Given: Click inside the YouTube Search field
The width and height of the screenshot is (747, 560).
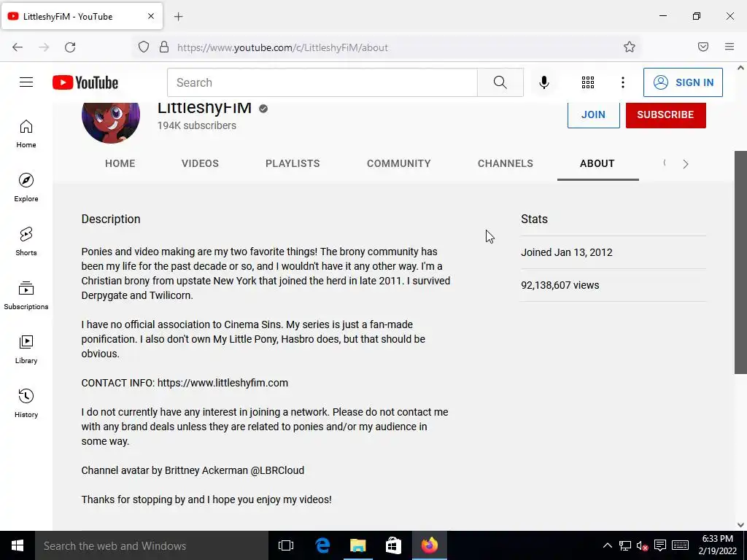Looking at the screenshot, I should 322,82.
